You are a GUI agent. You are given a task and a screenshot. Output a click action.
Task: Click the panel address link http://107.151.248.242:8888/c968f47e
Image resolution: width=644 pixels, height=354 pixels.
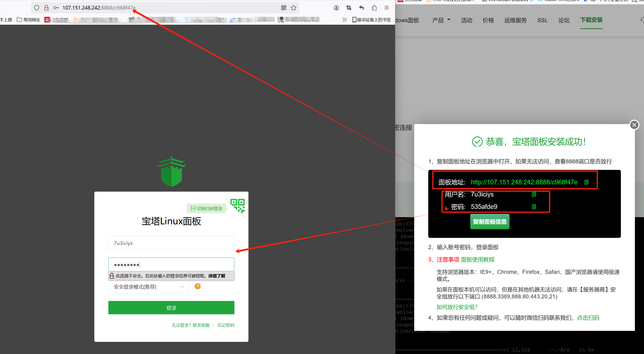(524, 182)
